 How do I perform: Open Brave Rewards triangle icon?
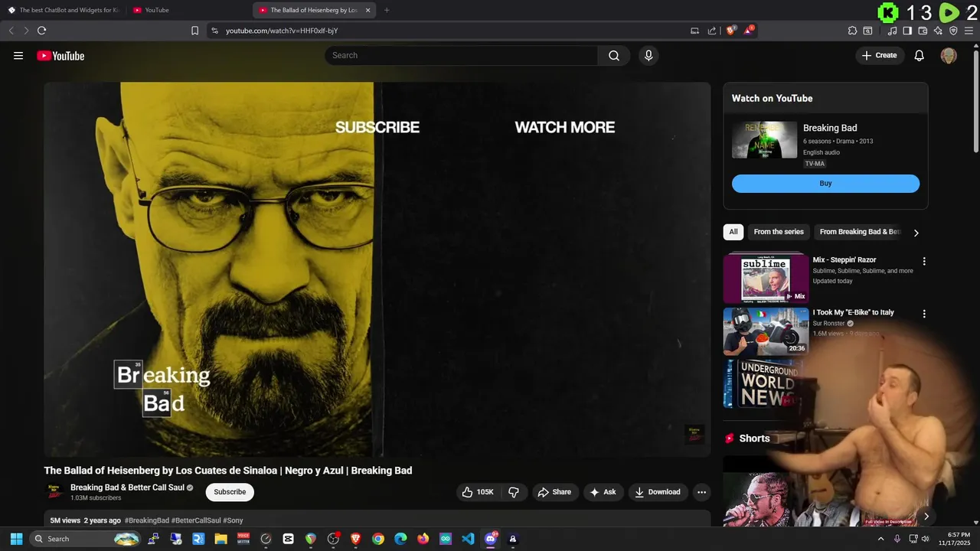(748, 31)
